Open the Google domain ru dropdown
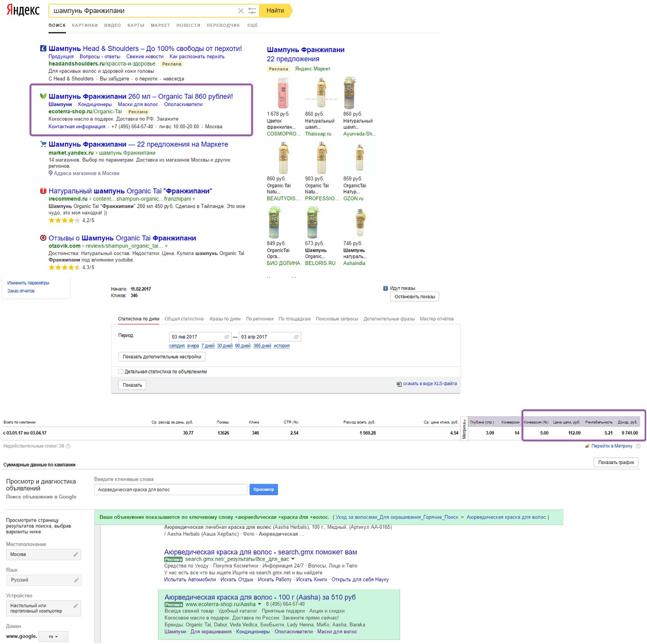The height and width of the screenshot is (644, 647). (53, 636)
